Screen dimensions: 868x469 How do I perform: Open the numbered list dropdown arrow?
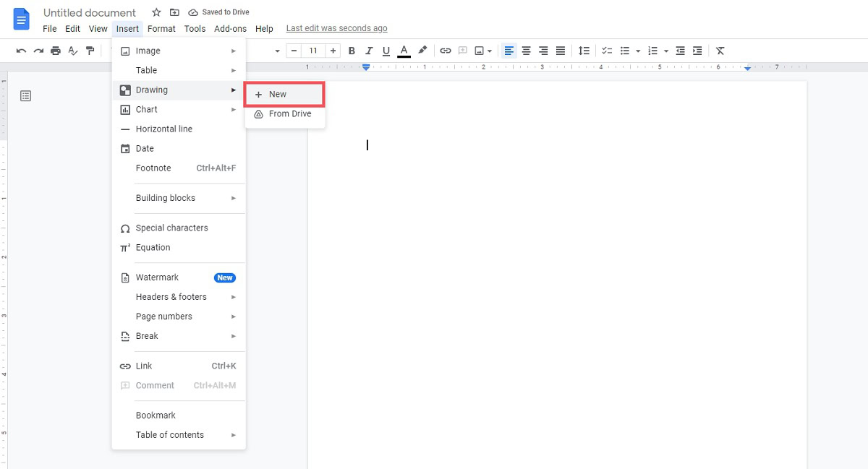coord(666,51)
